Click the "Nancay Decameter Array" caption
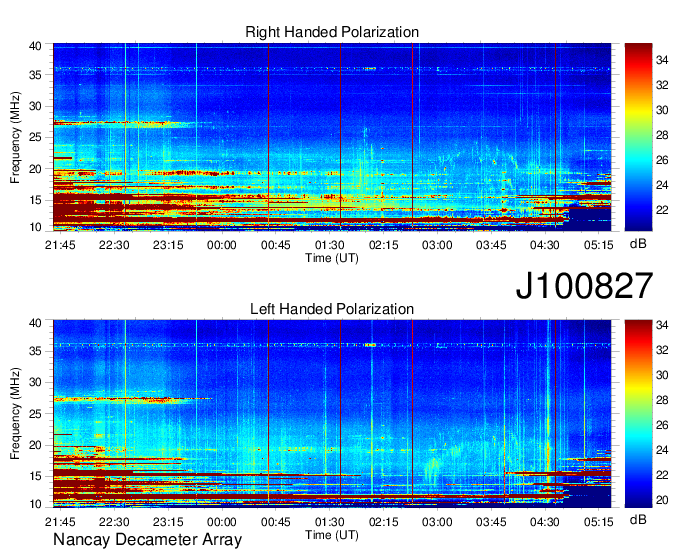Viewport: 680px width, 552px height. tap(147, 540)
